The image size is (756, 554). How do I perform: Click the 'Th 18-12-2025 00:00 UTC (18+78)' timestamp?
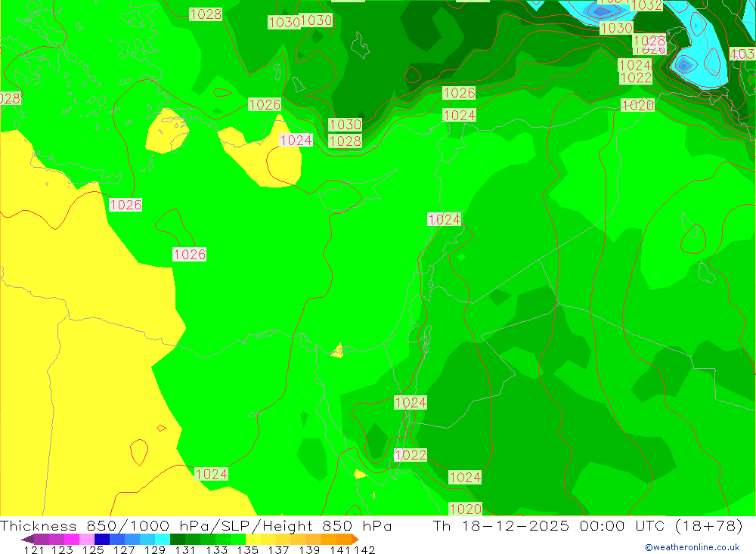pos(587,525)
